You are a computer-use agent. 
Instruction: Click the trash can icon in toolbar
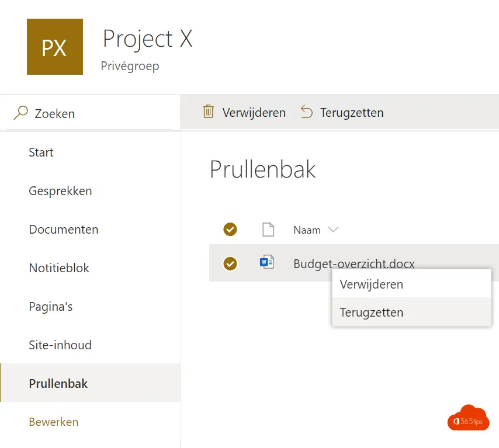click(x=209, y=112)
